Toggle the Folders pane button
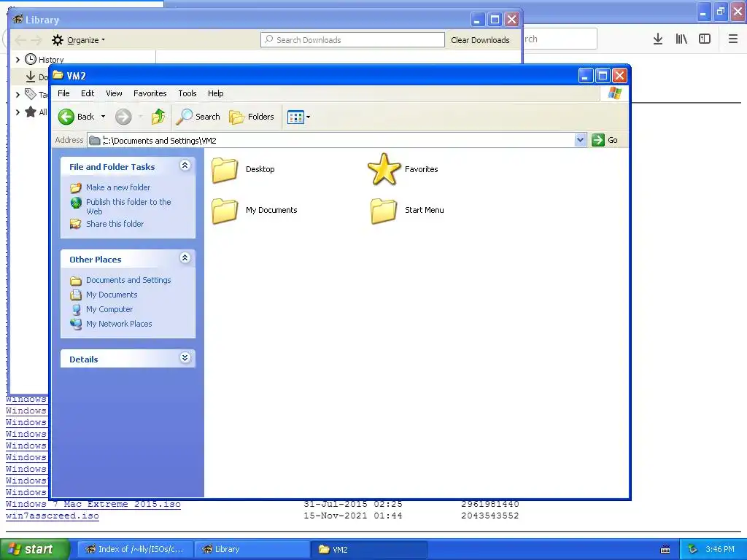 pyautogui.click(x=252, y=117)
